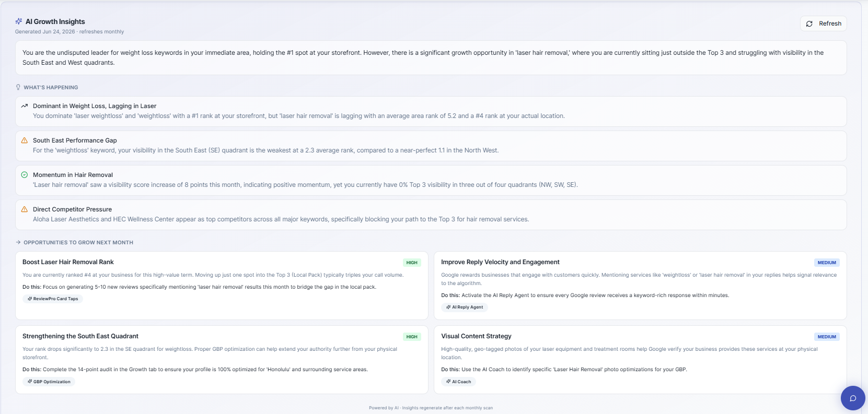Click the sparkle icon inside AI Coach tag
Viewport: 868px width, 414px height.
pyautogui.click(x=448, y=382)
